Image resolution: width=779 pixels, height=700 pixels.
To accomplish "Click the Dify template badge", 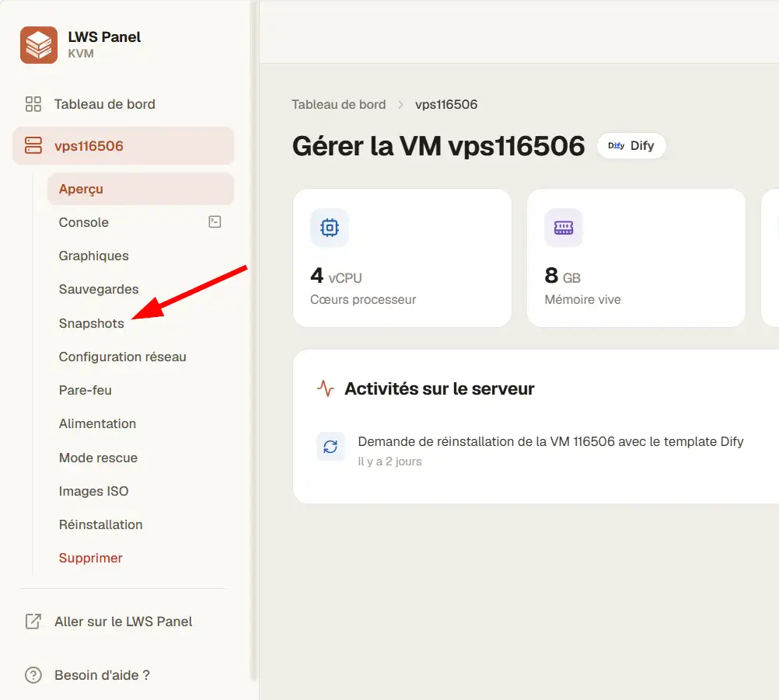I will (x=631, y=145).
